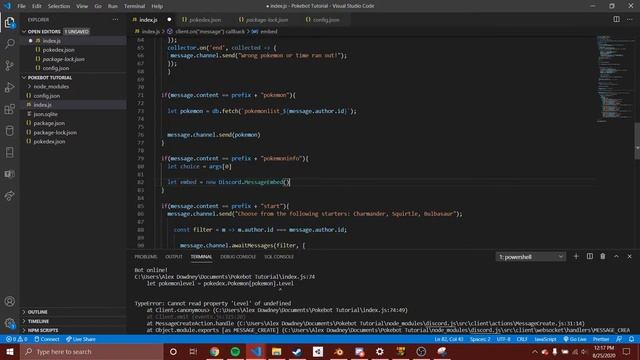
Task: Create a new terminal with plus icon
Action: [x=576, y=256]
